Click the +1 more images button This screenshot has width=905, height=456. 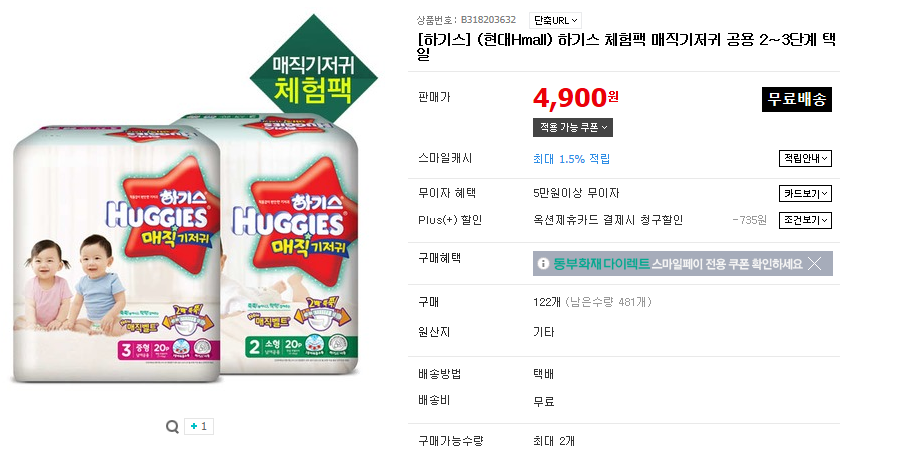(x=199, y=427)
